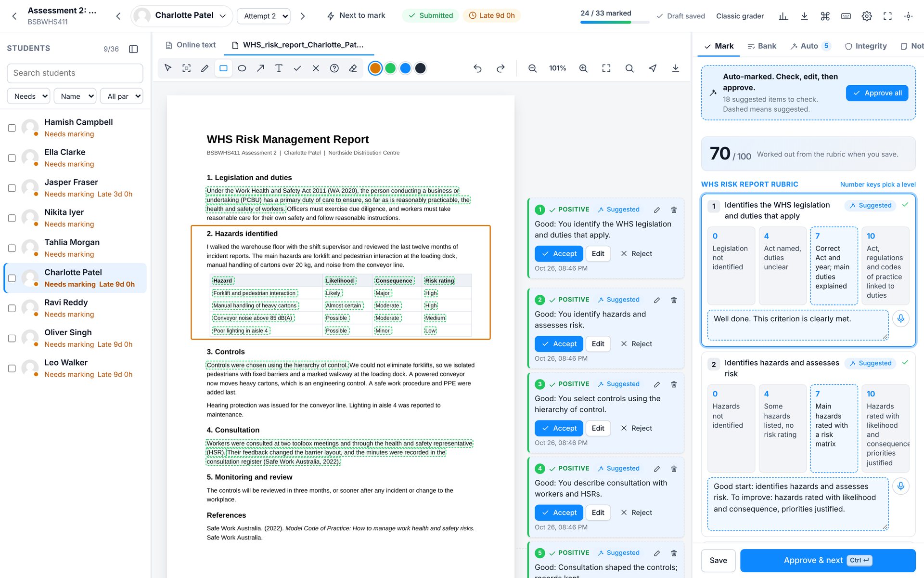Choose the question mark stamp tool
The height and width of the screenshot is (578, 924).
(334, 68)
